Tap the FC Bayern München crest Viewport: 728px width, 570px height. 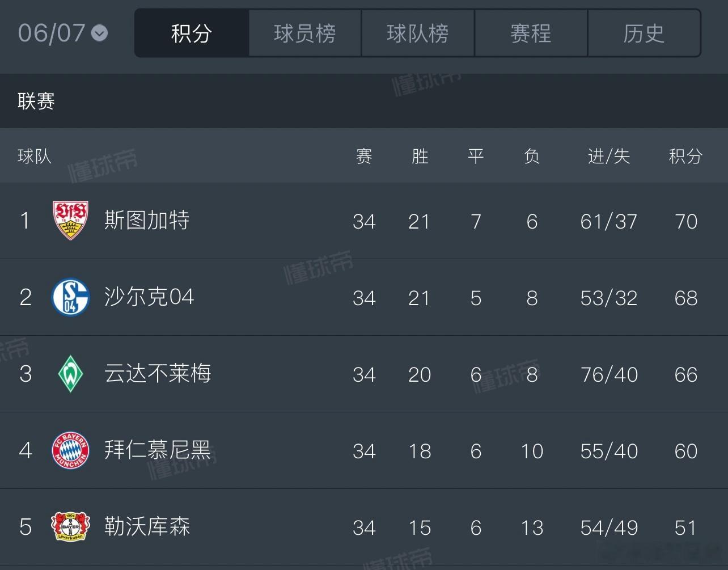(x=71, y=450)
